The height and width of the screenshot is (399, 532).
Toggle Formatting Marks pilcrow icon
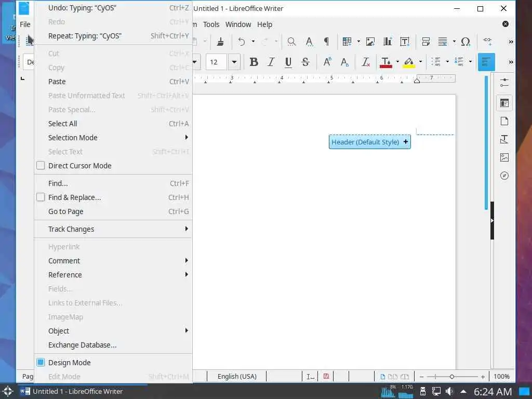(326, 42)
